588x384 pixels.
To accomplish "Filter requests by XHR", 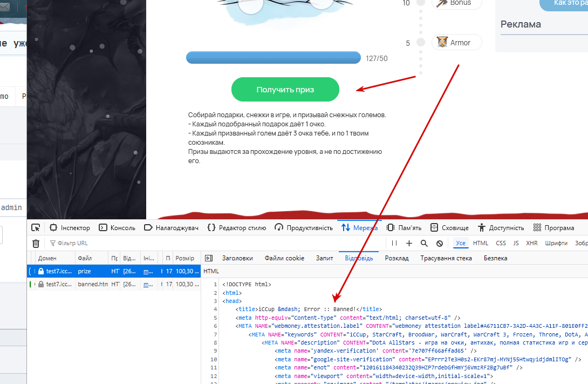I will 532,243.
